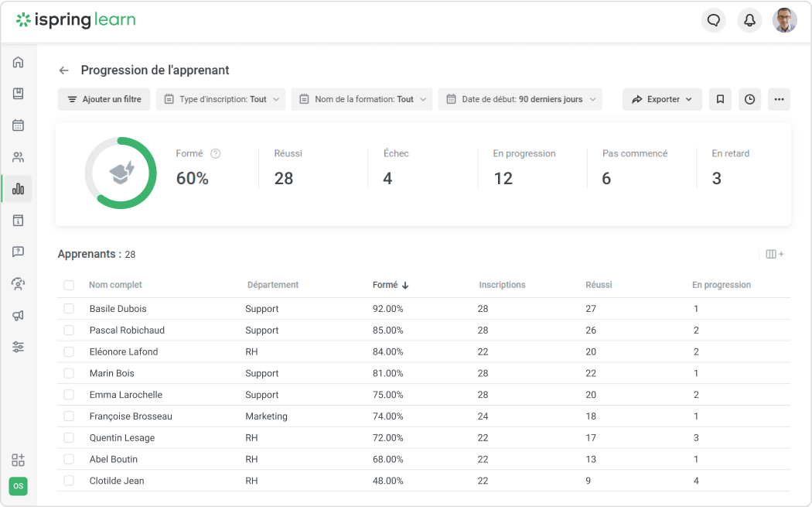Image resolution: width=812 pixels, height=507 pixels.
Task: Open learner Clotilde Jean
Action: point(117,481)
